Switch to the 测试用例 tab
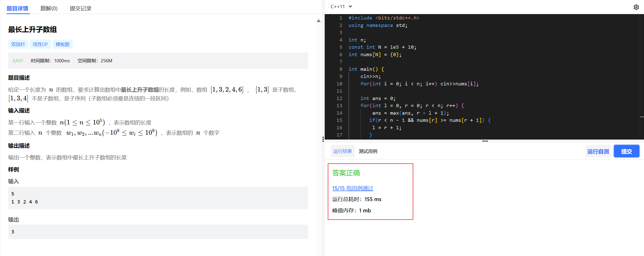 [x=368, y=151]
